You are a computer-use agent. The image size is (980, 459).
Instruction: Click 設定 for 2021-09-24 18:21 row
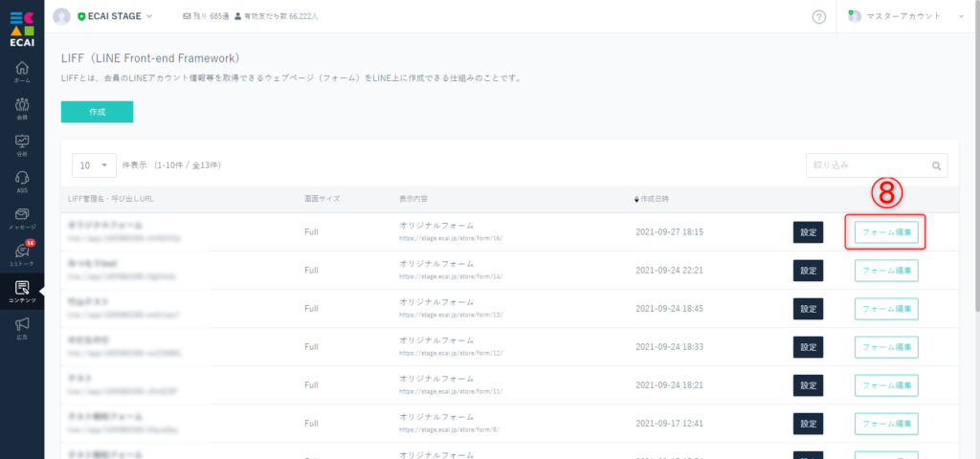(808, 386)
